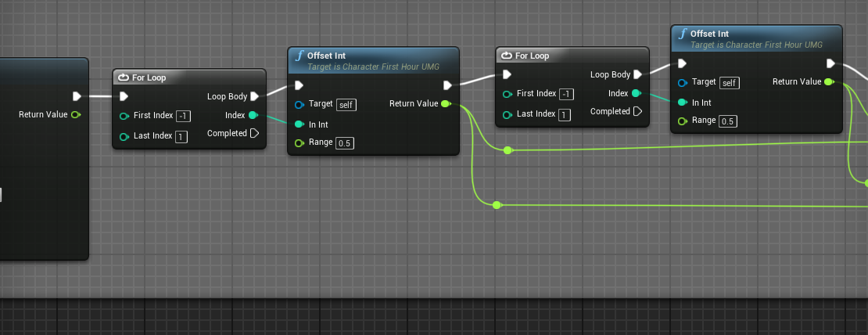Image resolution: width=868 pixels, height=335 pixels.
Task: Click exec output pin on first Offset Int
Action: [x=447, y=85]
